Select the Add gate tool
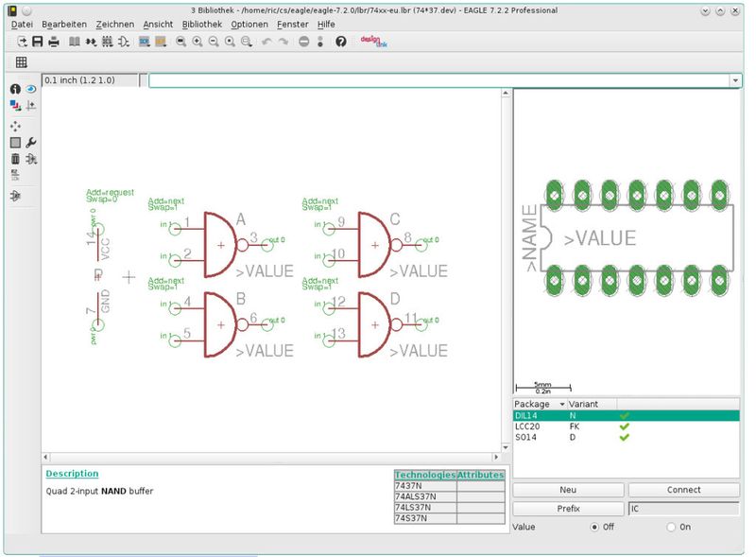The height and width of the screenshot is (557, 756). point(31,158)
